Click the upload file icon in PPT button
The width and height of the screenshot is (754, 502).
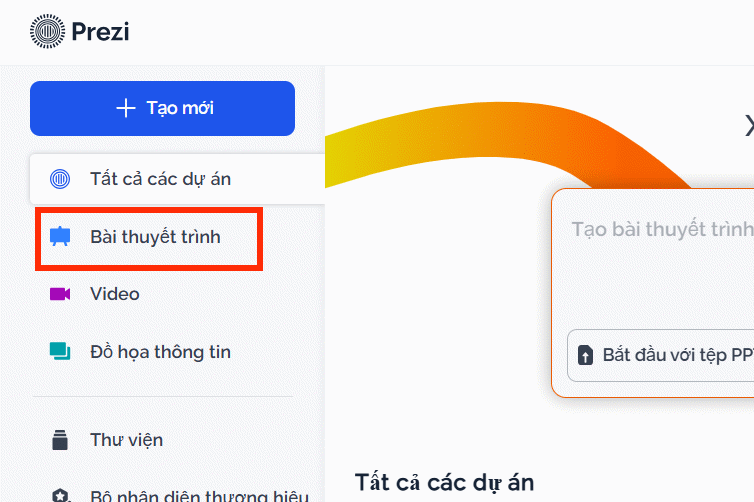[x=586, y=356]
